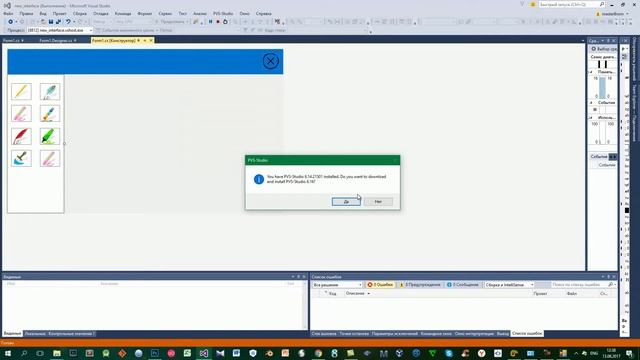Screen dimensions: 640x360
Task: Click the yellow pencil tool icon
Action: pyautogui.click(x=21, y=91)
